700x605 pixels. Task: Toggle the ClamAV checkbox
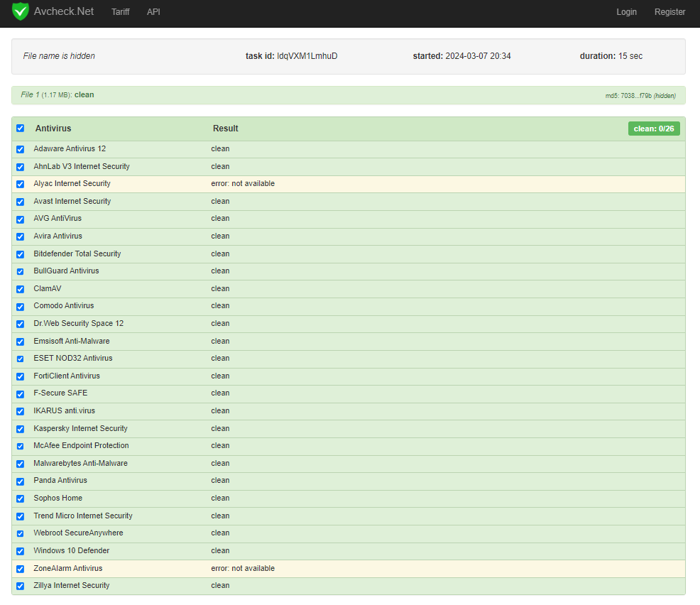pyautogui.click(x=20, y=289)
